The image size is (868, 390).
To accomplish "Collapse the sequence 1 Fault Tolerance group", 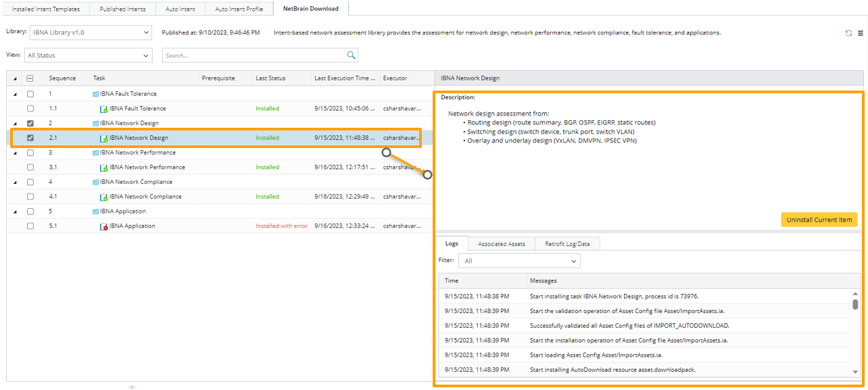I will pos(16,94).
